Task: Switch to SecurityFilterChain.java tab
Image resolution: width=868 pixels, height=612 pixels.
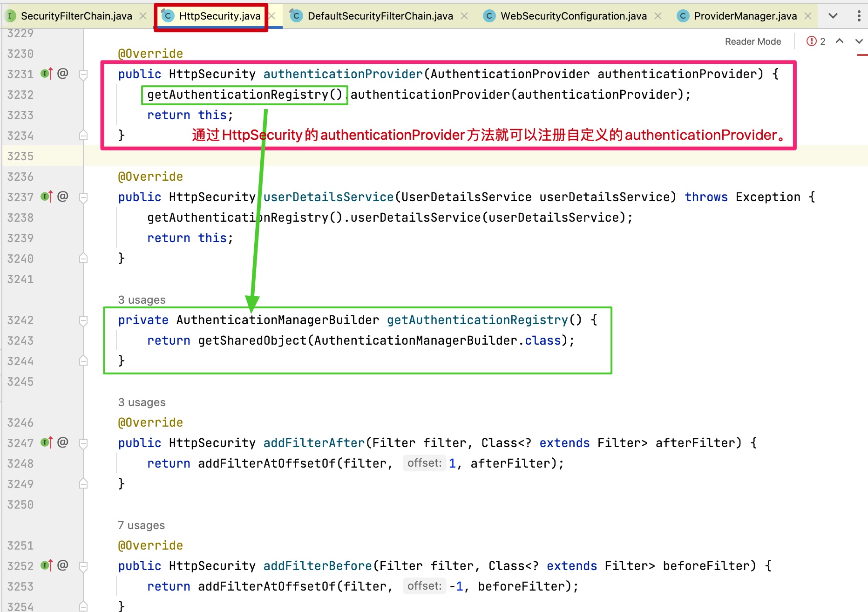Action: pyautogui.click(x=76, y=16)
